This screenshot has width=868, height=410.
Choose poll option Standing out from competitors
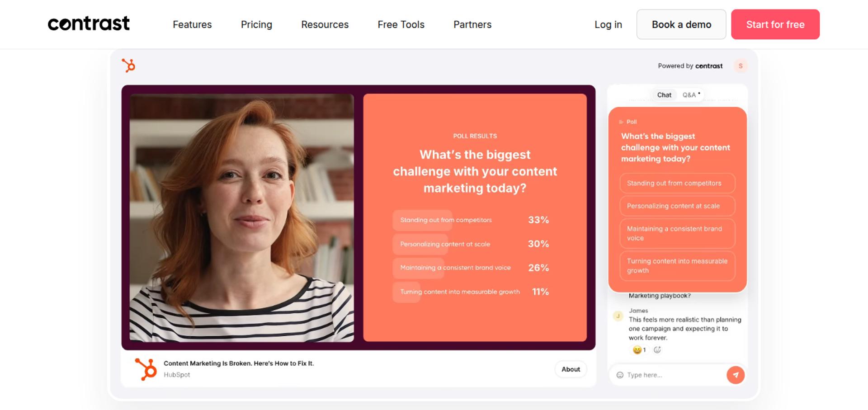pyautogui.click(x=677, y=183)
